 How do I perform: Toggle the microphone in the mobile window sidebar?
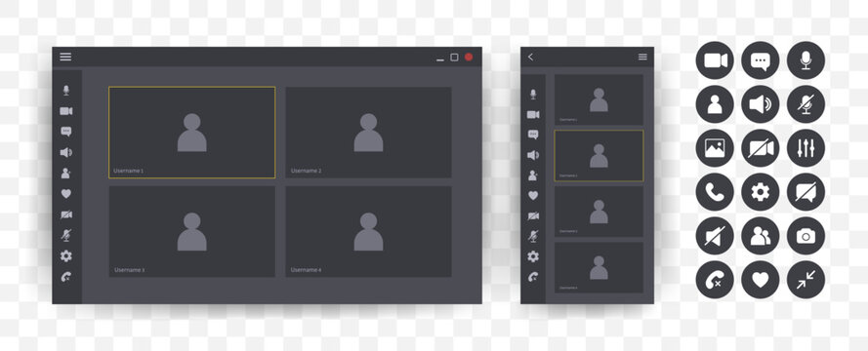533,95
